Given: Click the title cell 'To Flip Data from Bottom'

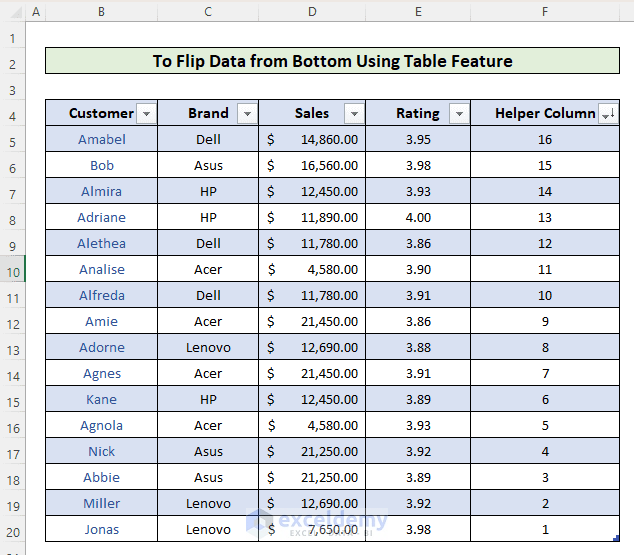Looking at the screenshot, I should [x=332, y=61].
